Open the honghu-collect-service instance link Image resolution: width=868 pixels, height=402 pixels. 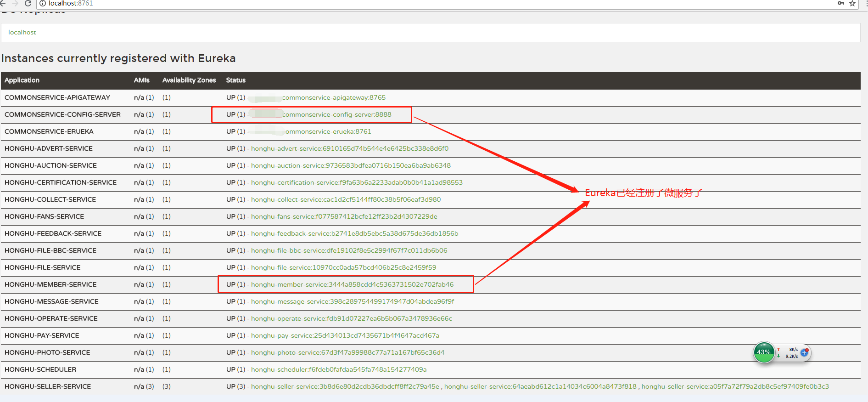click(346, 199)
